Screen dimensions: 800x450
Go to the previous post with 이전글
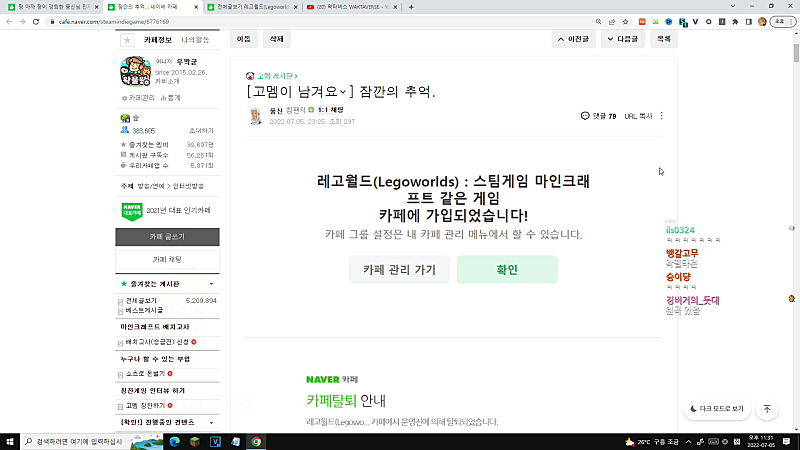(573, 39)
